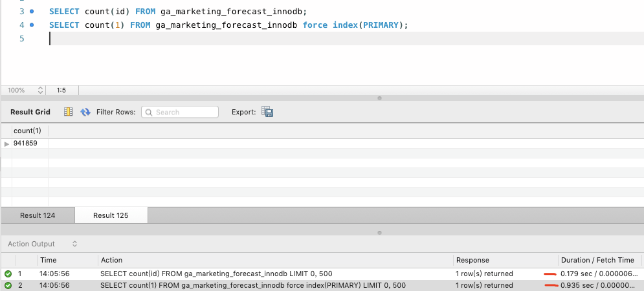
Task: Click the statement marker dot on line 3
Action: [x=32, y=12]
